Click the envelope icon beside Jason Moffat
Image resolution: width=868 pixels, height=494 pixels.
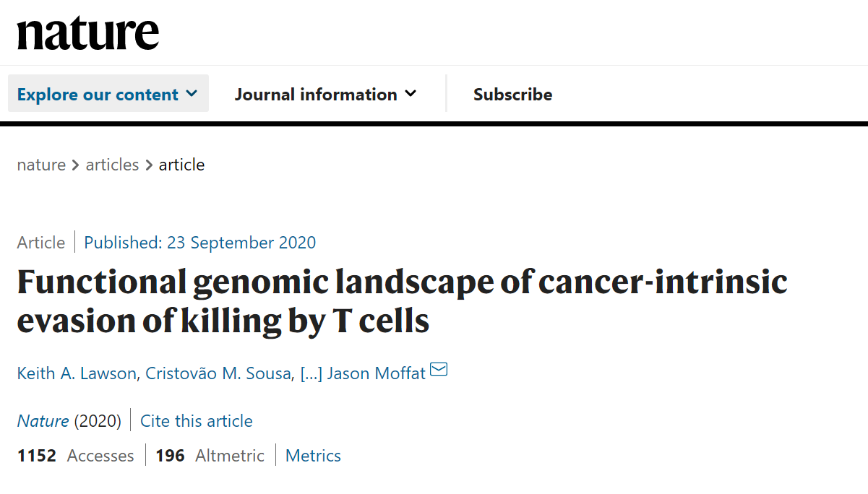pyautogui.click(x=439, y=370)
